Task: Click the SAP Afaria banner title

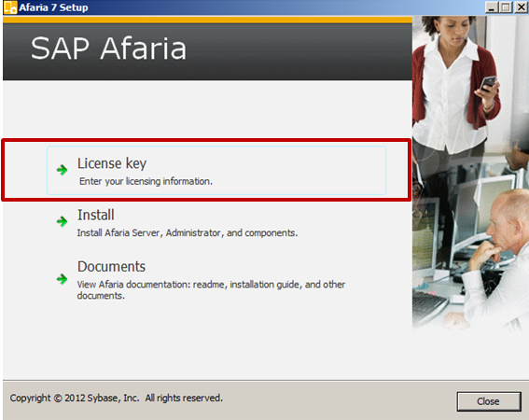Action: 108,49
